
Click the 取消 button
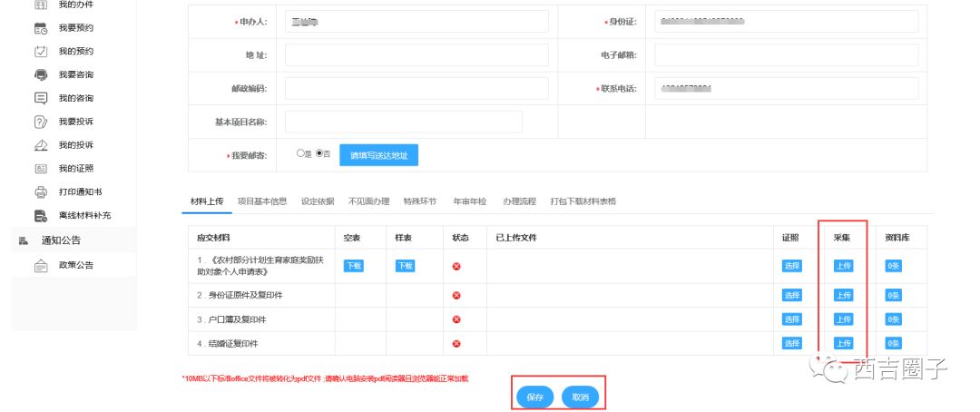pyautogui.click(x=580, y=397)
